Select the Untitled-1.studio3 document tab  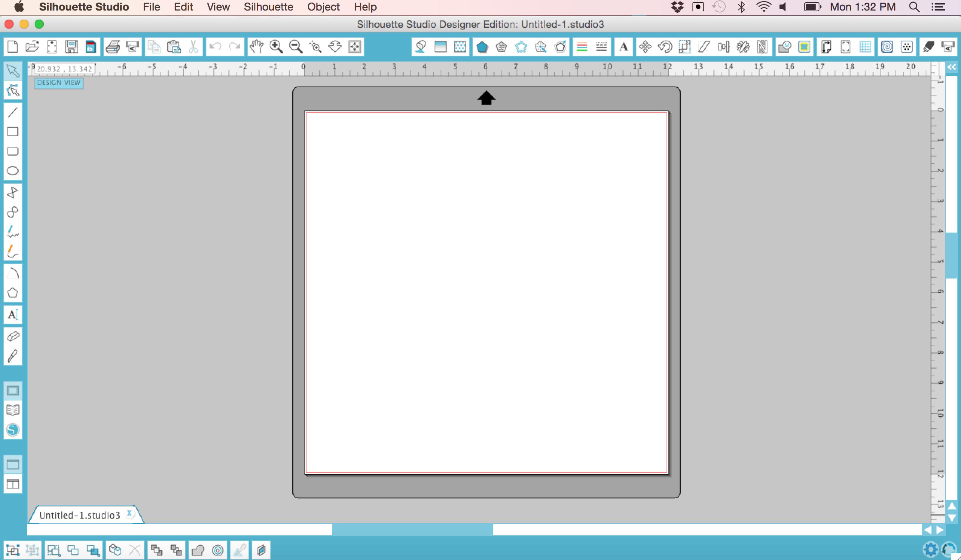[80, 515]
